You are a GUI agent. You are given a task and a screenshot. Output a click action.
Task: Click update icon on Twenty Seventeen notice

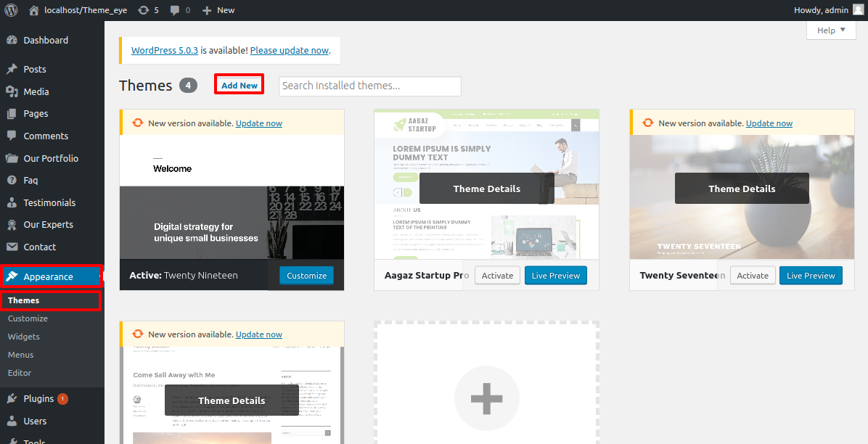tap(647, 123)
